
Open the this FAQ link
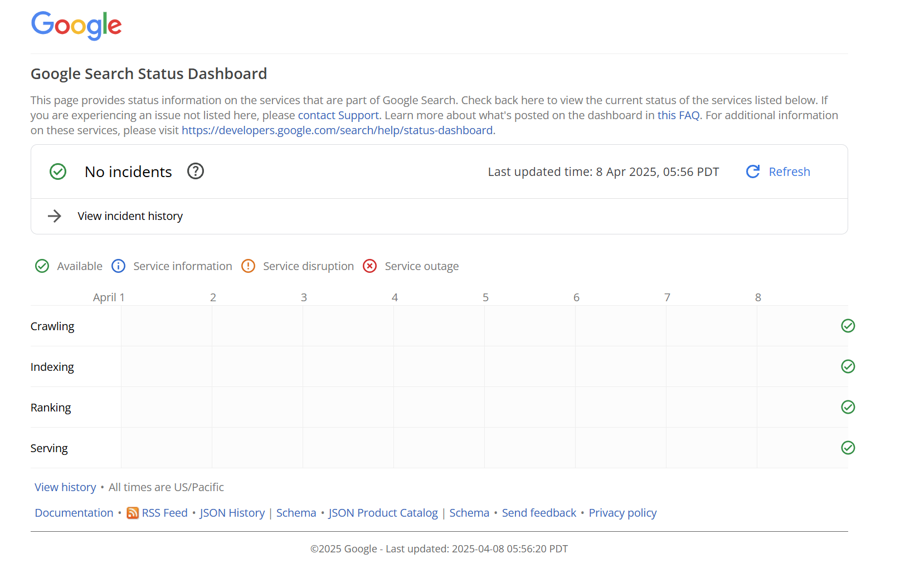point(678,115)
